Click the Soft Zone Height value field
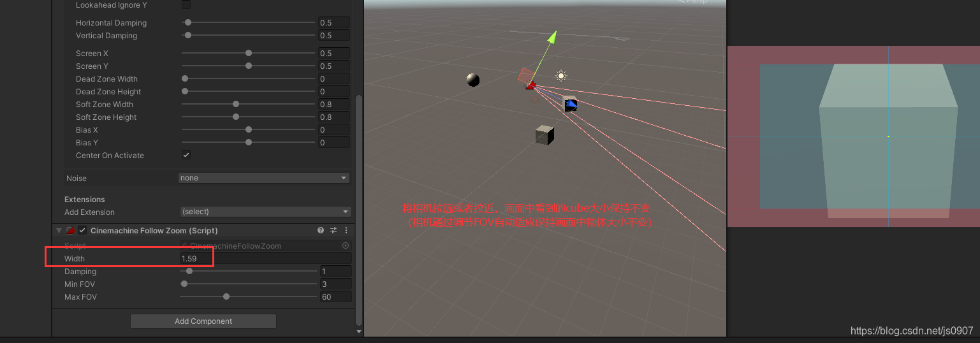 (333, 117)
